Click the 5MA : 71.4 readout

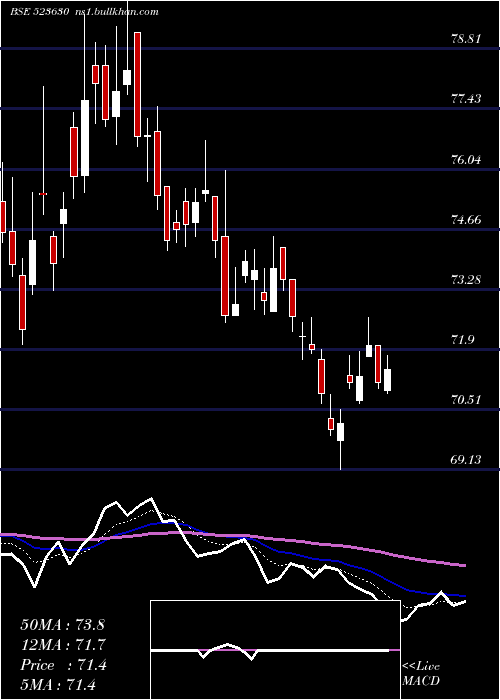[x=58, y=685]
